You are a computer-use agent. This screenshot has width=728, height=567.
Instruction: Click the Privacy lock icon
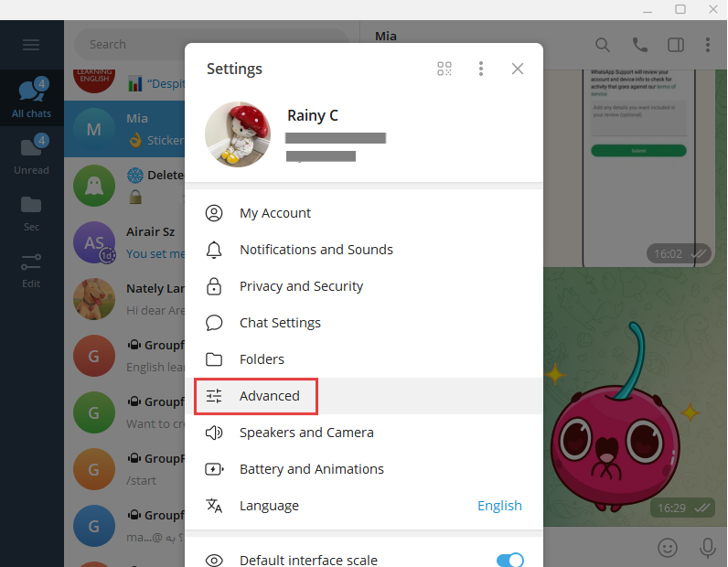(214, 286)
